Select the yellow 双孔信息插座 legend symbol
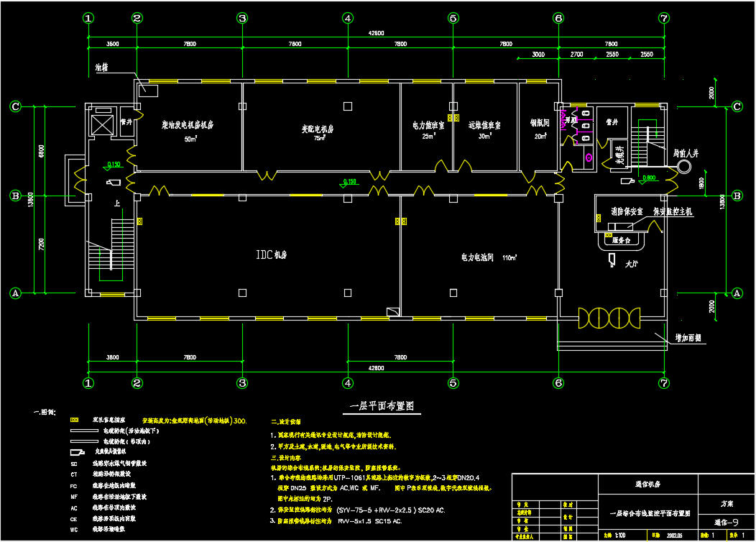756x542 pixels. pos(74,420)
